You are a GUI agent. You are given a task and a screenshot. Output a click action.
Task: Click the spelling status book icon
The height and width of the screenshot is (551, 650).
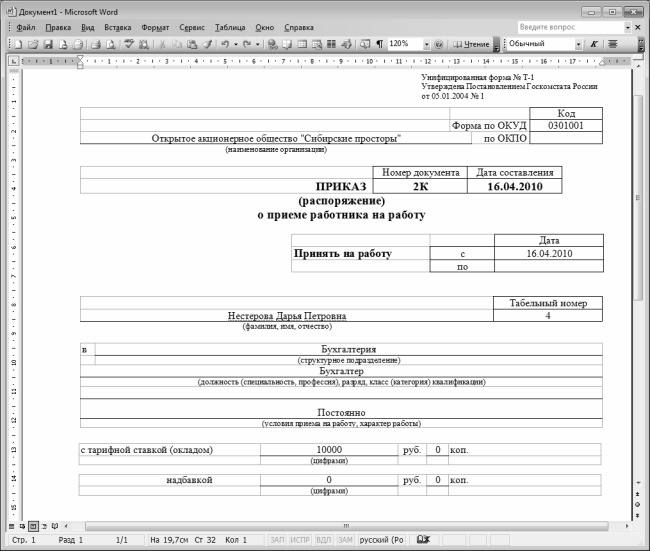(x=423, y=539)
